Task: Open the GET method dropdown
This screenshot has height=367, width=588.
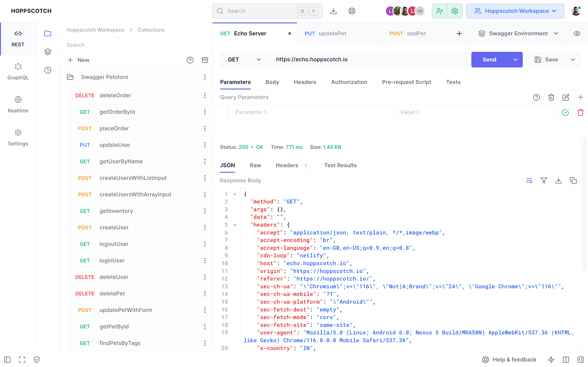Action: [x=244, y=59]
